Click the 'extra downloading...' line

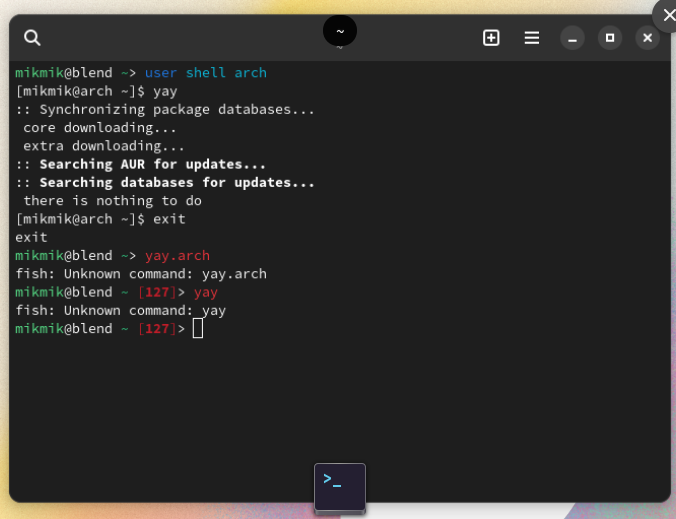tap(104, 146)
